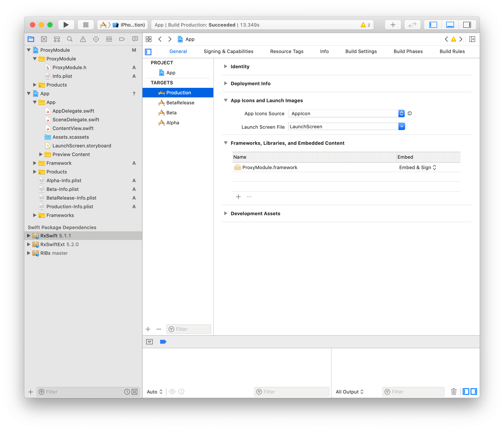Click the code review arrows button
Image resolution: width=504 pixels, height=430 pixels.
[412, 25]
